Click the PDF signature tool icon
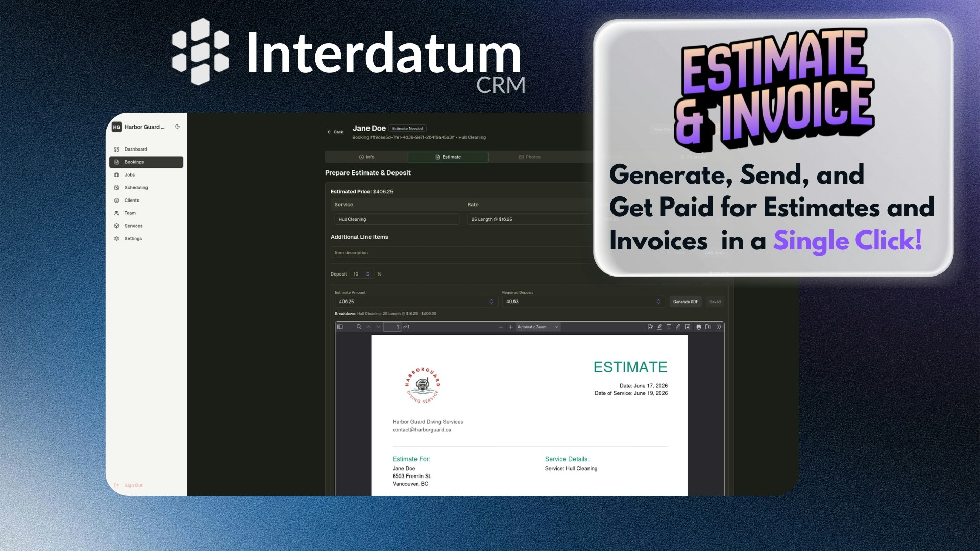Image resolution: width=980 pixels, height=551 pixels. [x=650, y=327]
